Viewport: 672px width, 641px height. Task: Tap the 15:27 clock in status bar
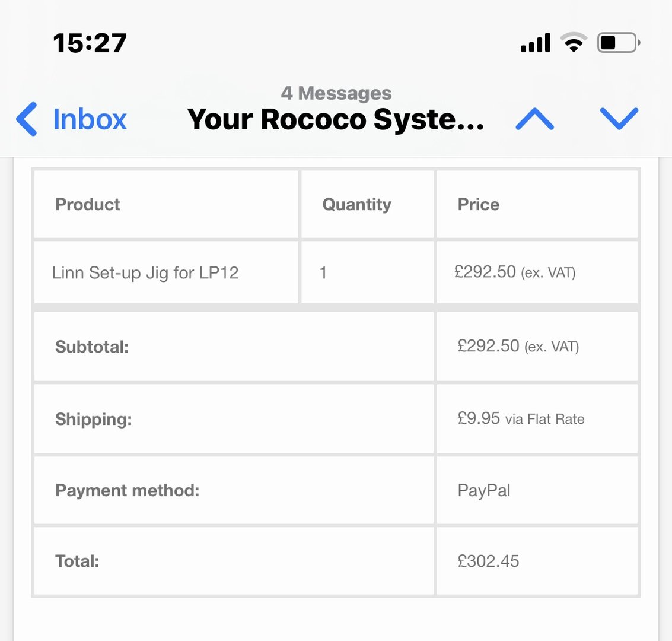coord(90,43)
